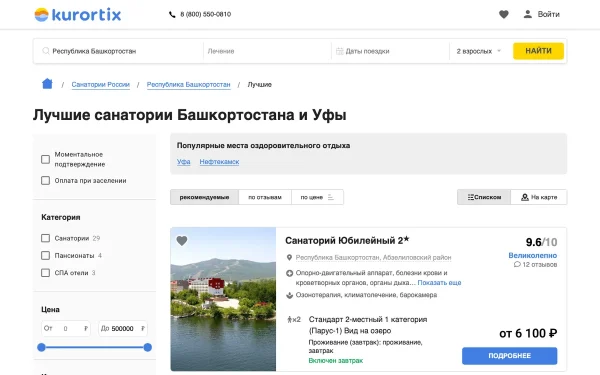Open Санаторий Юбилейный 2★ title link
600x375 pixels.
coord(347,241)
